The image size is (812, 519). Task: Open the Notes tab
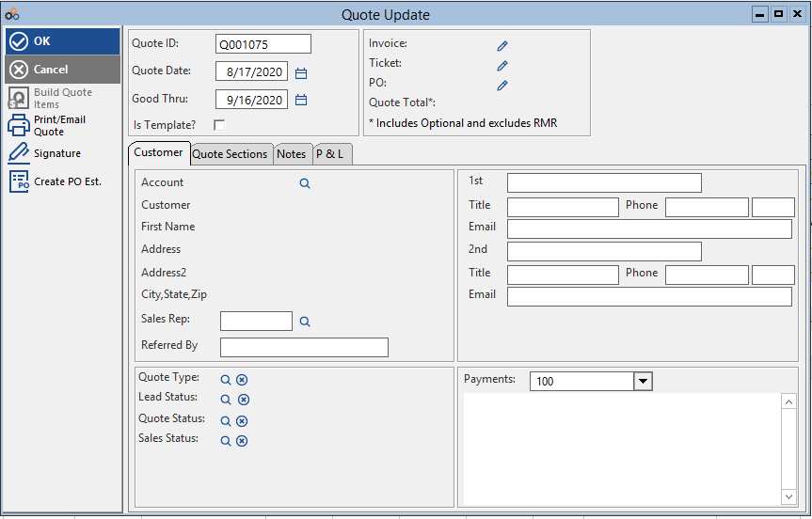click(292, 154)
